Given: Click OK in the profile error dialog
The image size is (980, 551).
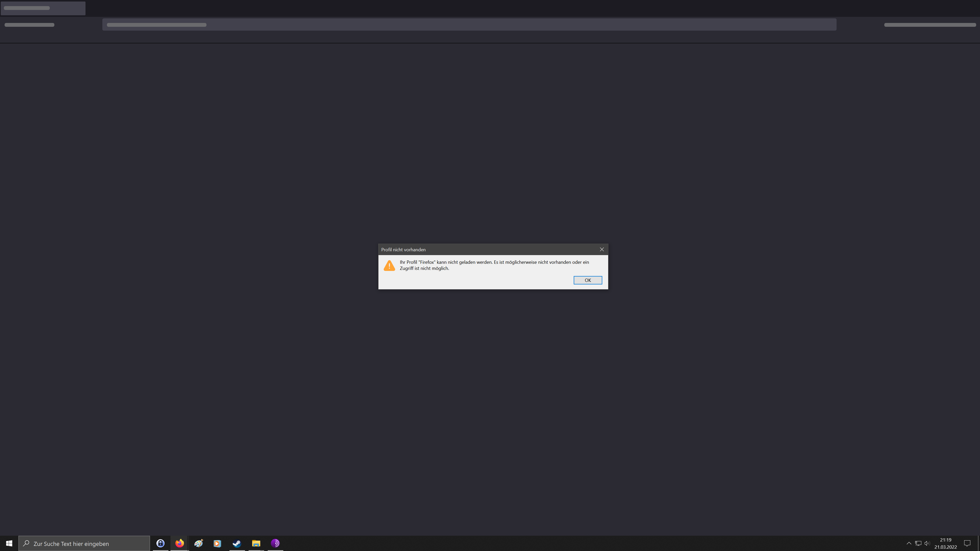Looking at the screenshot, I should (587, 280).
